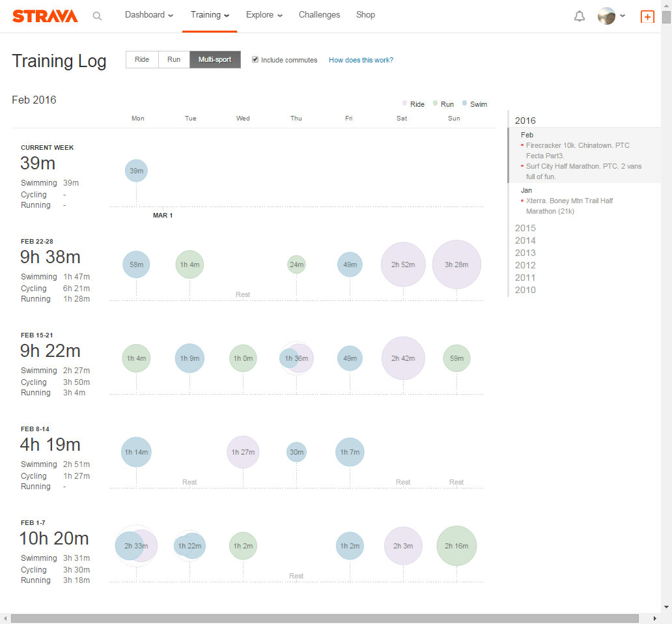672x624 pixels.
Task: Expand the Explore dropdown menu
Action: click(264, 15)
